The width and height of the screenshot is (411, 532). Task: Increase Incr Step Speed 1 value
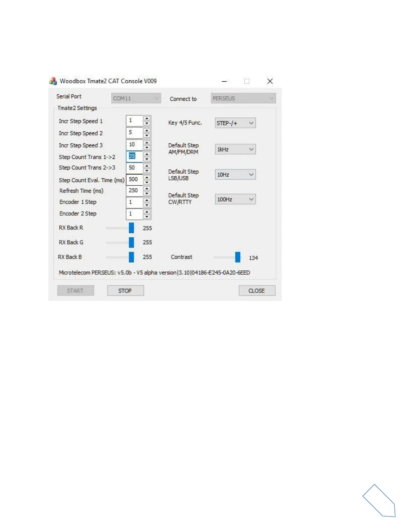[147, 118]
